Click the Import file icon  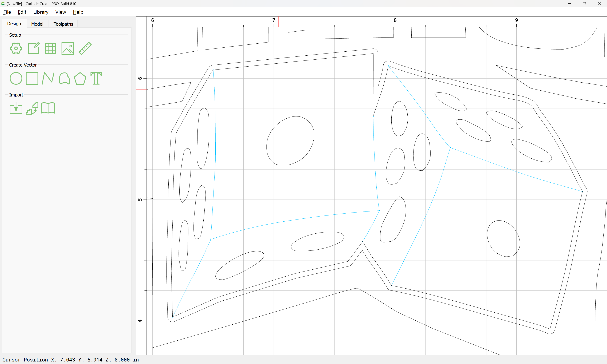(16, 108)
